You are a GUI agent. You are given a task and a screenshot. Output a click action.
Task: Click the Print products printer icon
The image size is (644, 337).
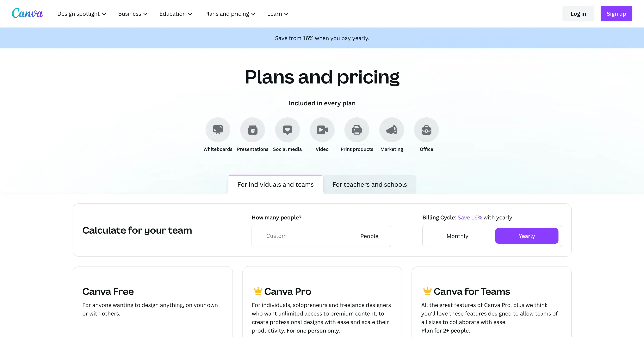[x=357, y=130]
